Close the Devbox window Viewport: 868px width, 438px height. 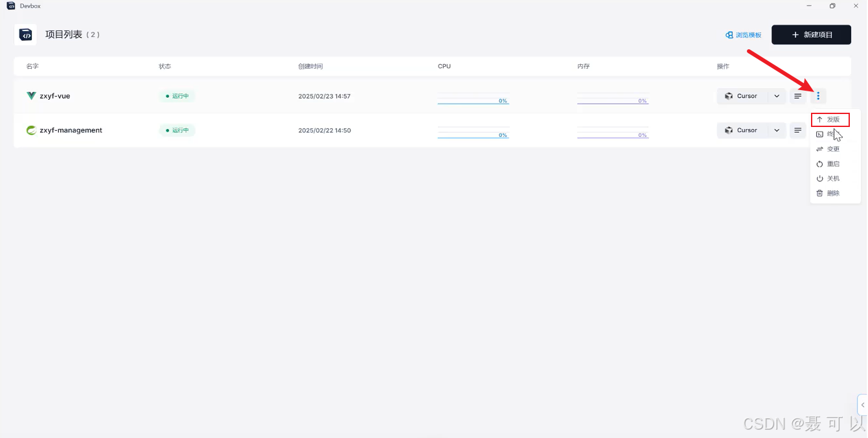point(856,6)
